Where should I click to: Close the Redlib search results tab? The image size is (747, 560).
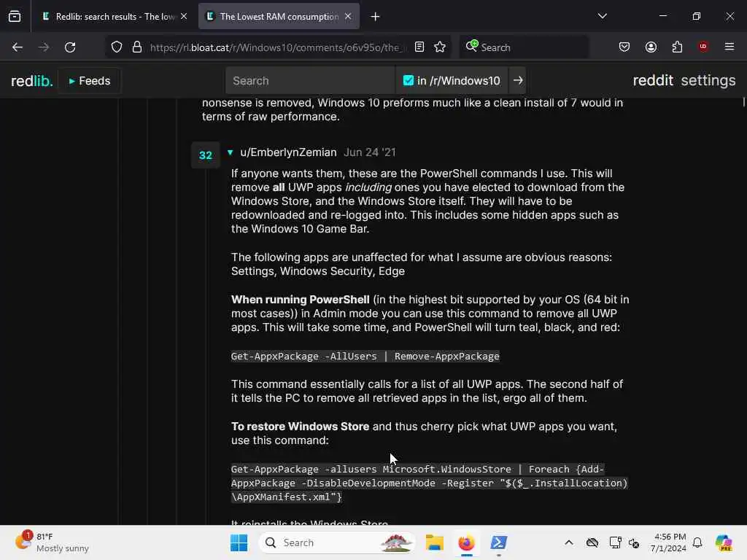pos(184,16)
